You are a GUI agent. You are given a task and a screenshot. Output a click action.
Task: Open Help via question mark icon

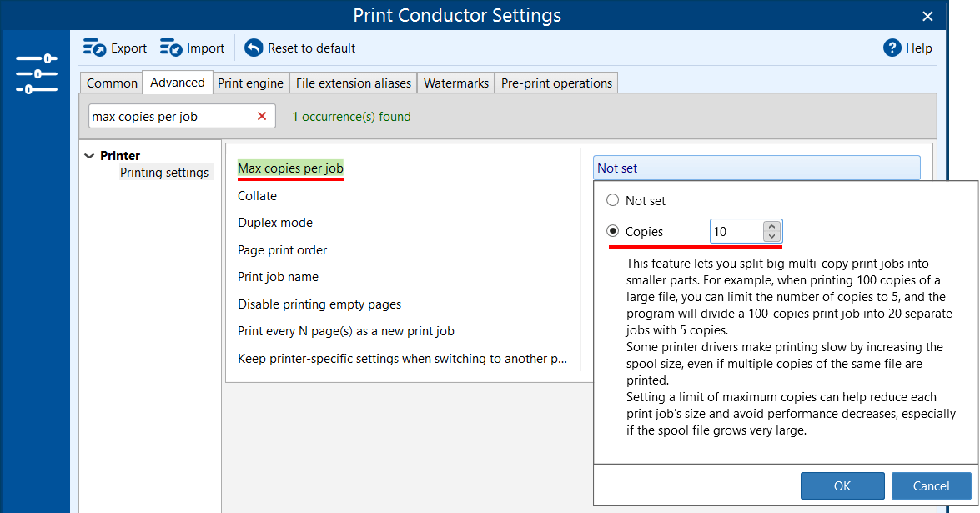[892, 48]
